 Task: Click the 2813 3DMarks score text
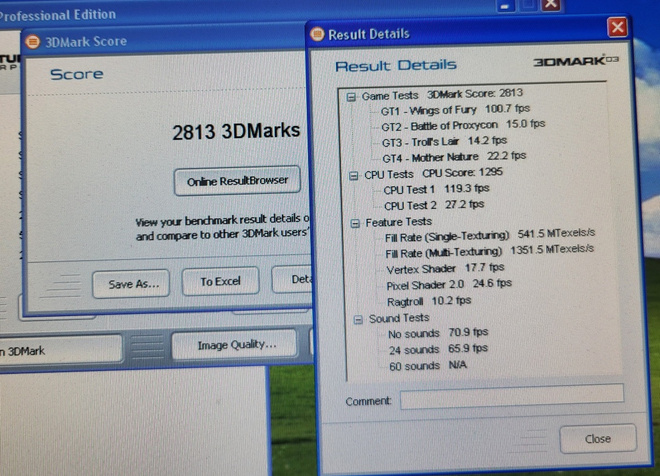(x=236, y=131)
